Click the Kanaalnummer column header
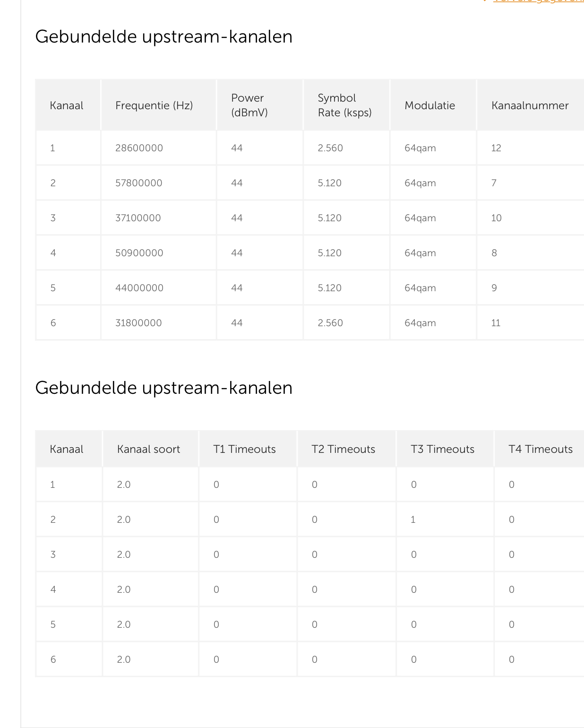The width and height of the screenshot is (584, 728). 530,105
